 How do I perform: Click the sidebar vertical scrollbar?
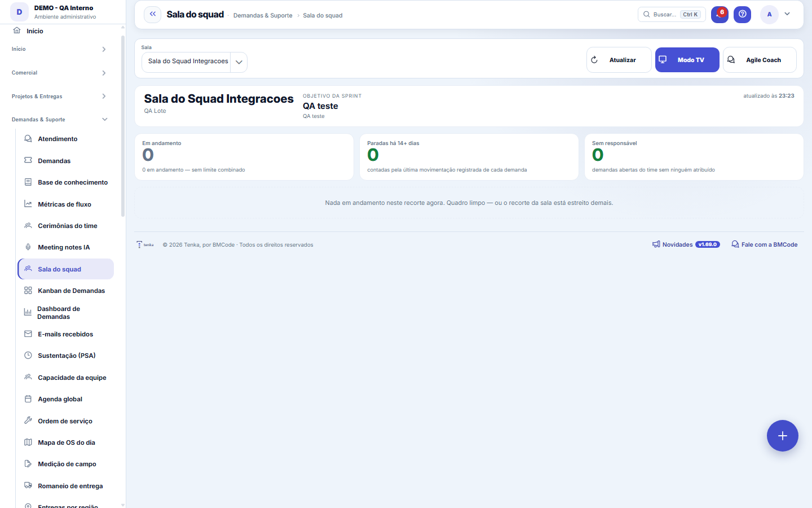[x=123, y=126]
